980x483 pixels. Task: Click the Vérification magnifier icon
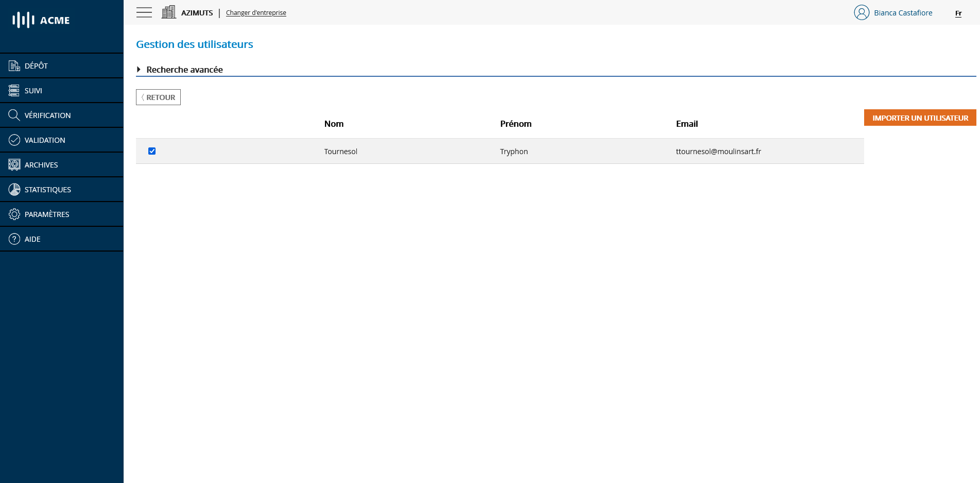pos(13,115)
